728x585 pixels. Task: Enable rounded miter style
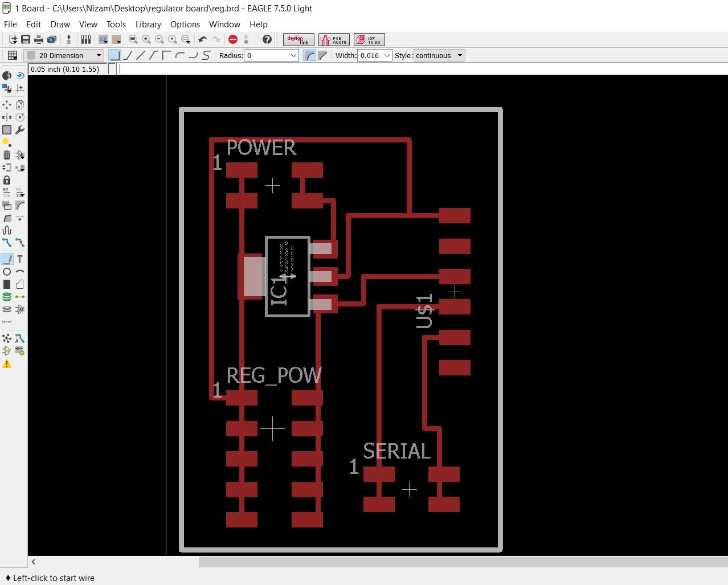tap(310, 55)
